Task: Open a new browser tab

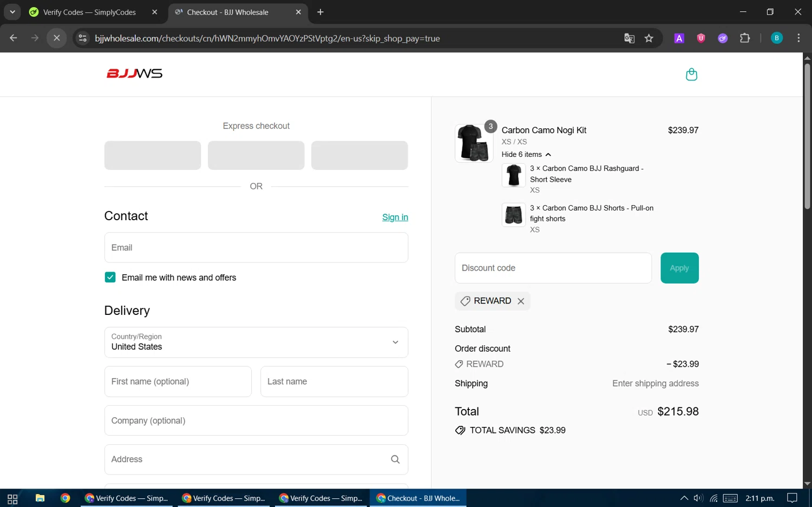Action: [320, 12]
